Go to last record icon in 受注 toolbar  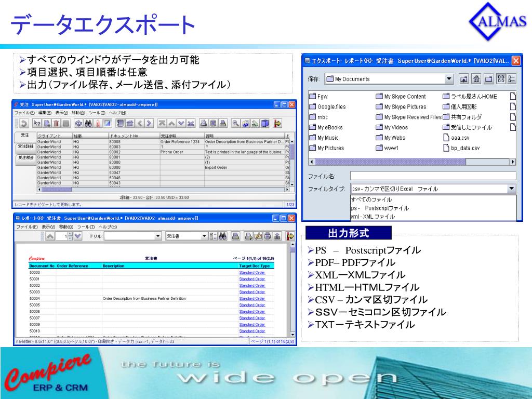(191, 124)
